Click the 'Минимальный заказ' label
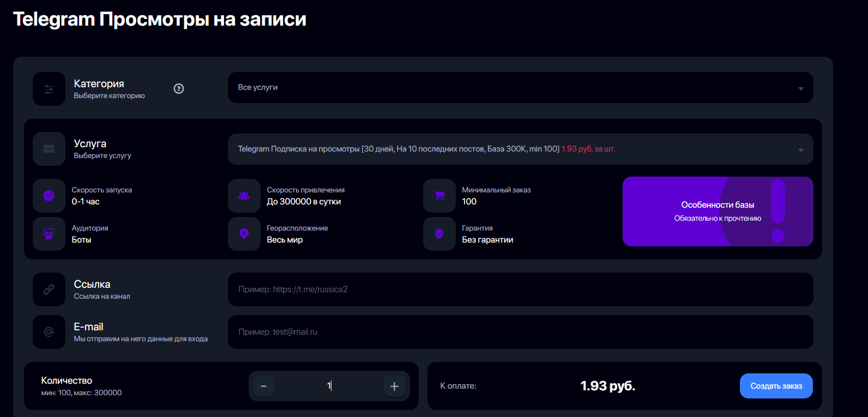This screenshot has width=868, height=417. pos(496,190)
